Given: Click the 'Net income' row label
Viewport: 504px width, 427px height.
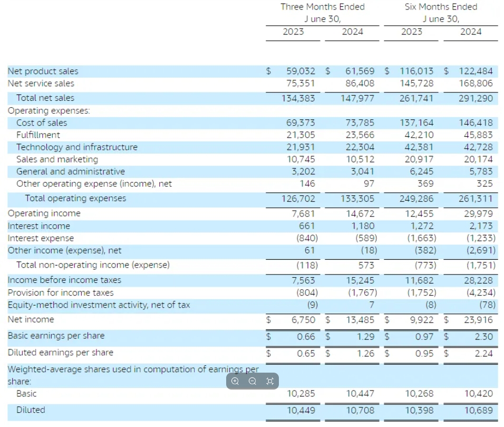Looking at the screenshot, I should [x=31, y=319].
